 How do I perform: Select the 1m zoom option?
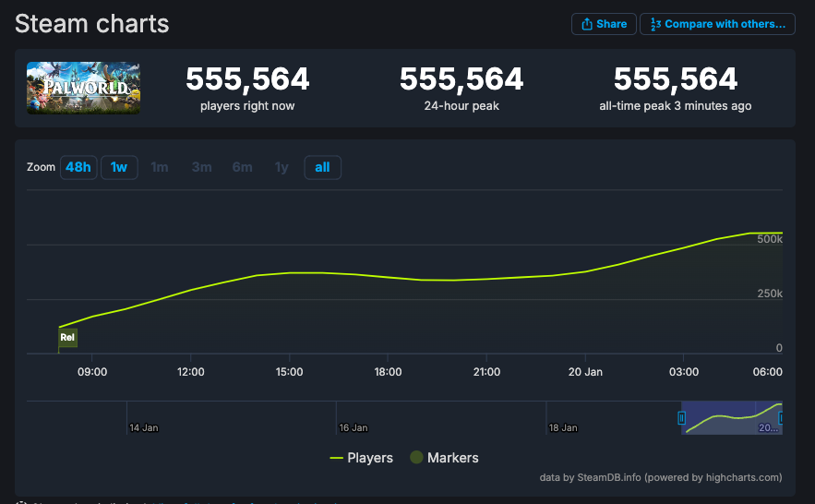pos(160,167)
